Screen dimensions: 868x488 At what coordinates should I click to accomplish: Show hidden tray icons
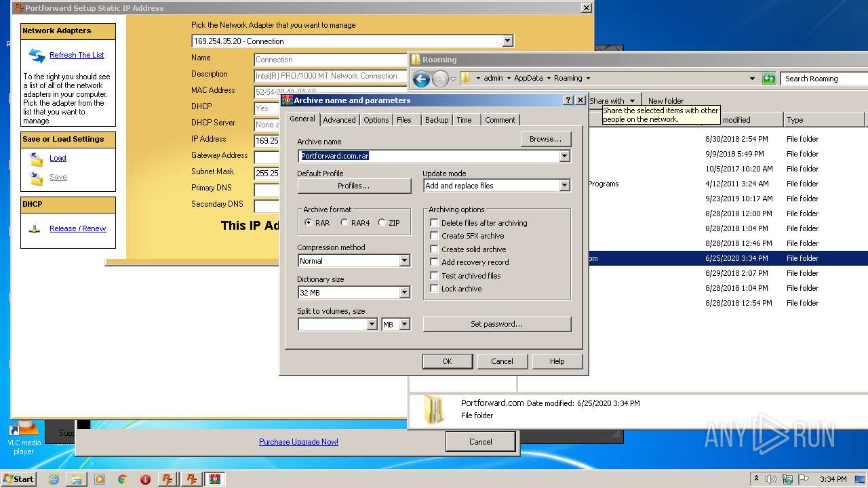click(756, 479)
